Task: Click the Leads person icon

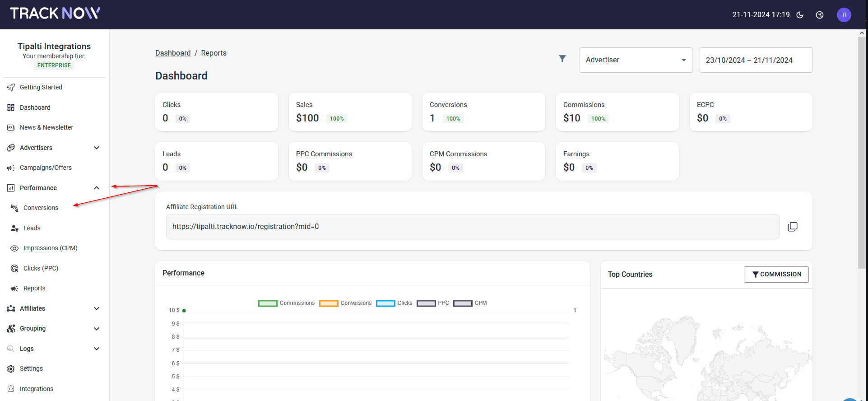Action: [x=14, y=228]
